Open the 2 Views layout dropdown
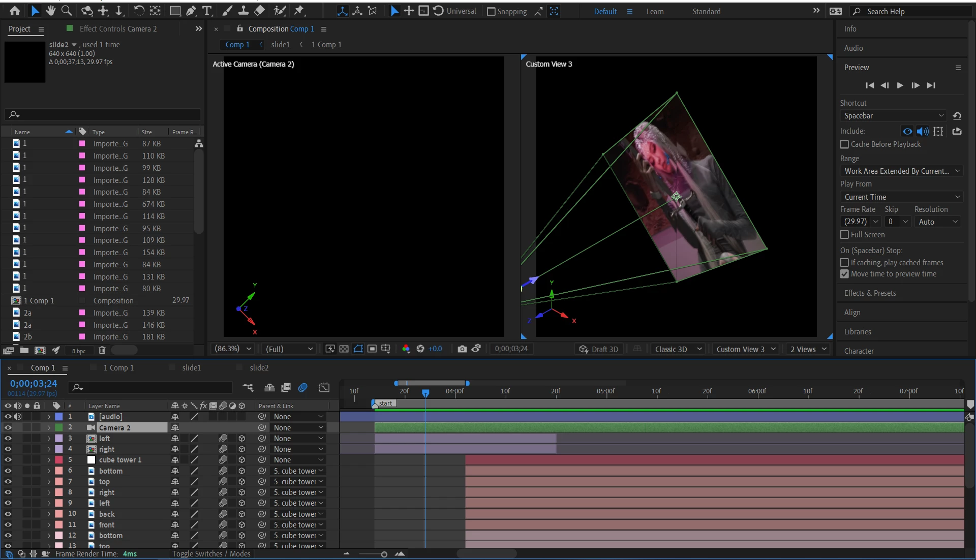Viewport: 976px width, 560px height. coord(808,349)
